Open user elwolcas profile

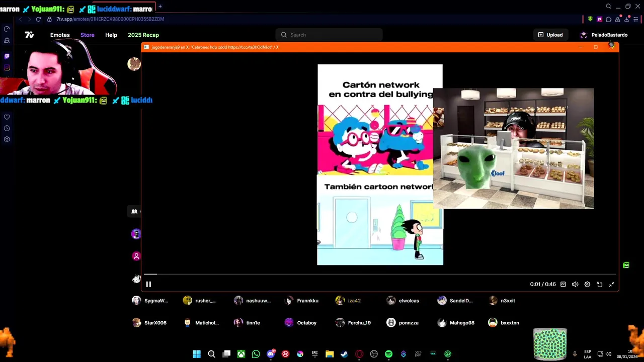coord(403,301)
